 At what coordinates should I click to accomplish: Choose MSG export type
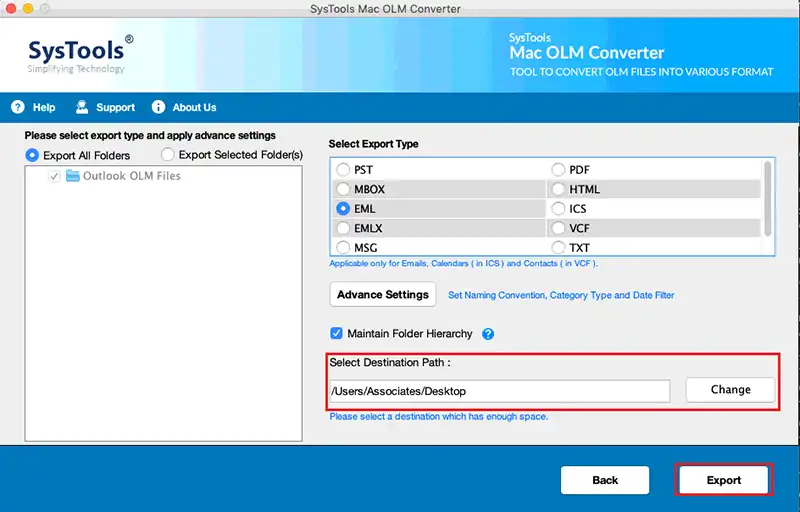(343, 247)
